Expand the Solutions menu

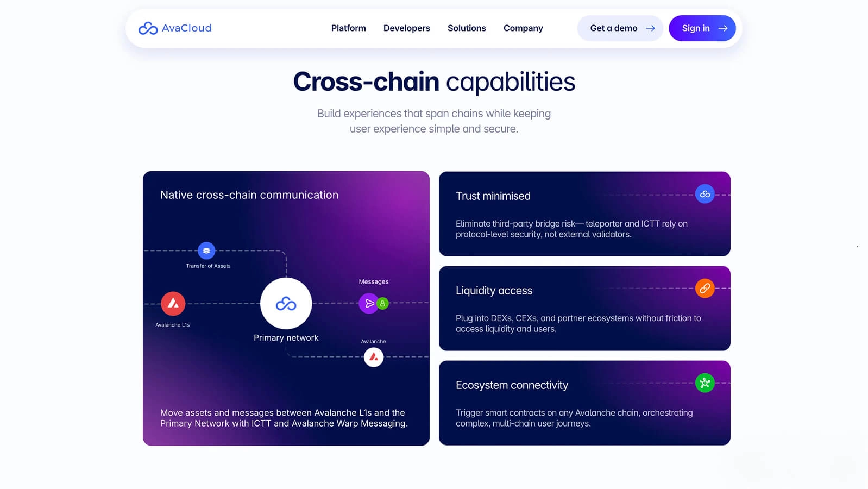point(467,28)
